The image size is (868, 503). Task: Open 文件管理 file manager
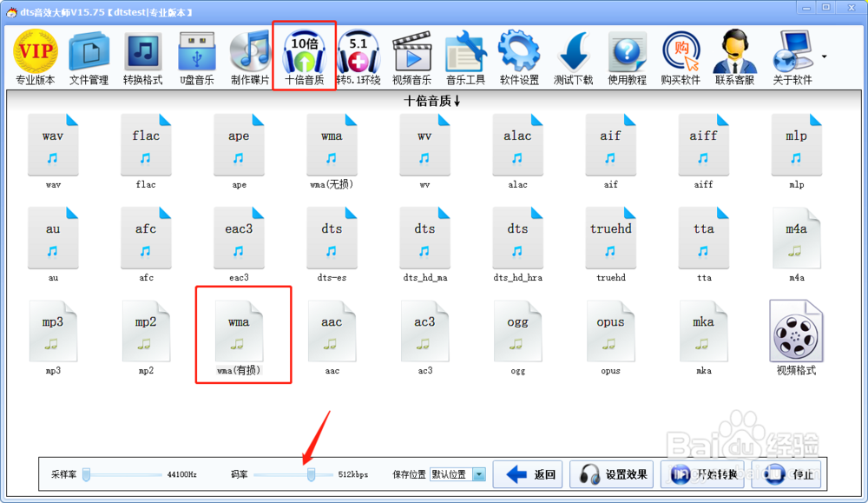tap(89, 57)
